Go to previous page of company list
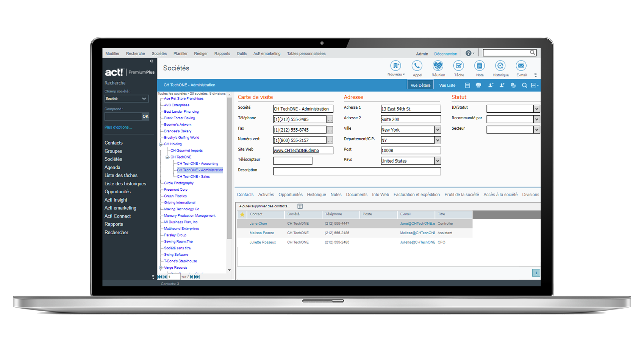The width and height of the screenshot is (644, 342). [165, 277]
